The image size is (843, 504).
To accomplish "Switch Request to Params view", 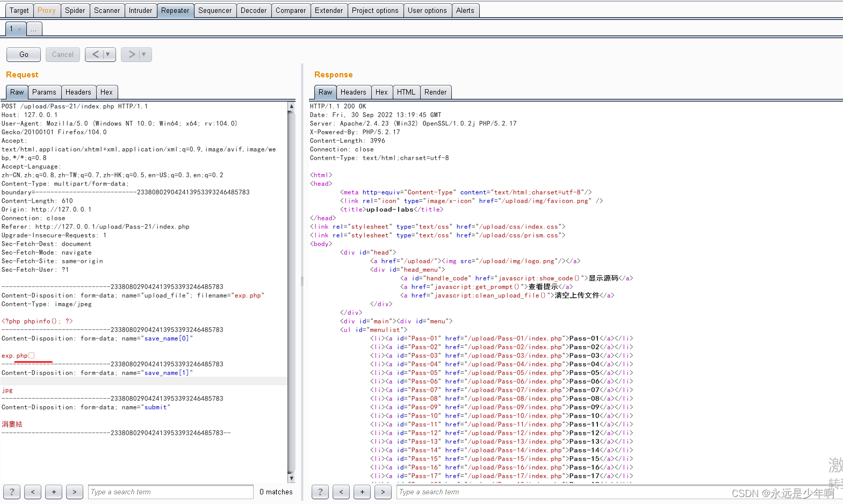I will 44,92.
